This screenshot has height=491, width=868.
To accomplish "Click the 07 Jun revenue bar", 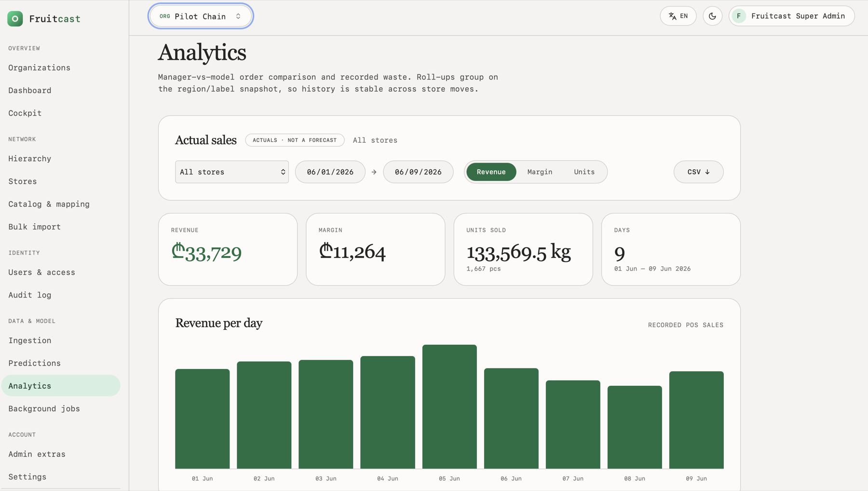I will 573,424.
